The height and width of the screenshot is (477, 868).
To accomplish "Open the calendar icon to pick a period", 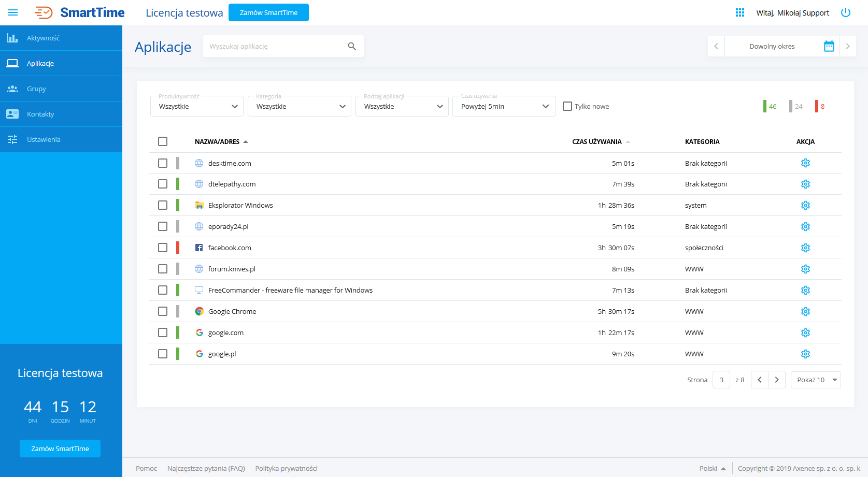I will pos(829,46).
